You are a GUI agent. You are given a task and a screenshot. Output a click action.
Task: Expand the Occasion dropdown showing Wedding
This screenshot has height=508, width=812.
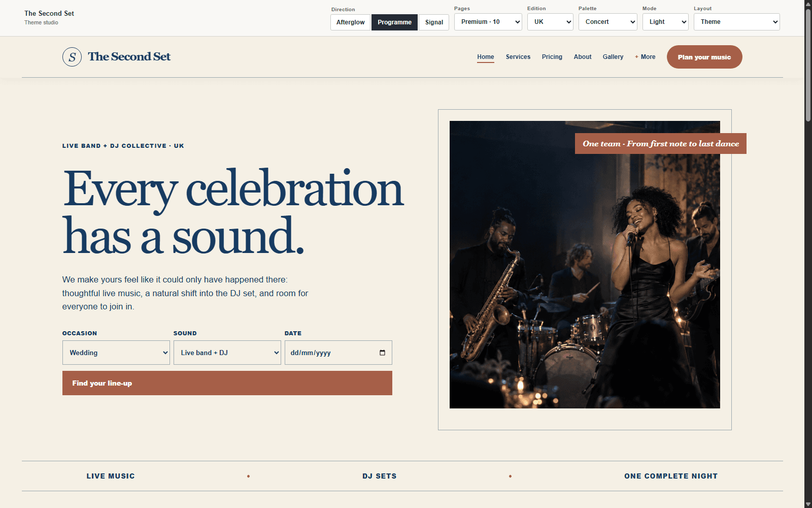tap(116, 353)
